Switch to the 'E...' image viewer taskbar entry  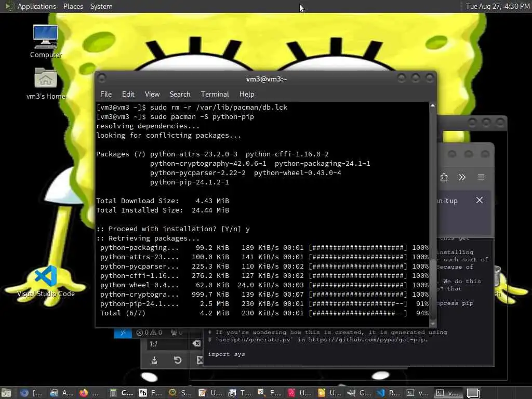tap(269, 393)
